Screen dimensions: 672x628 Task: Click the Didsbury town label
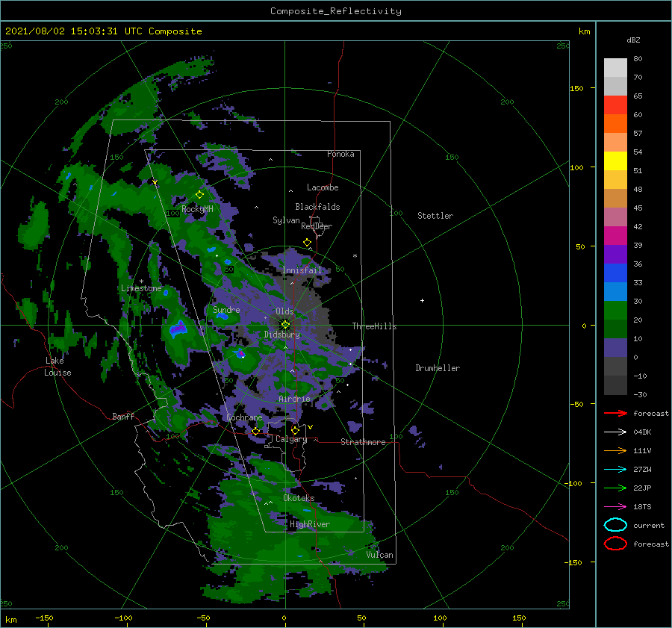tap(282, 335)
